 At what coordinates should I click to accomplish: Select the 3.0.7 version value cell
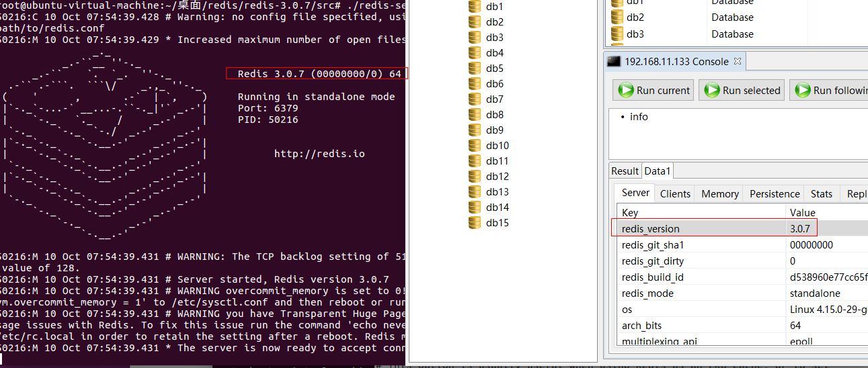[800, 229]
